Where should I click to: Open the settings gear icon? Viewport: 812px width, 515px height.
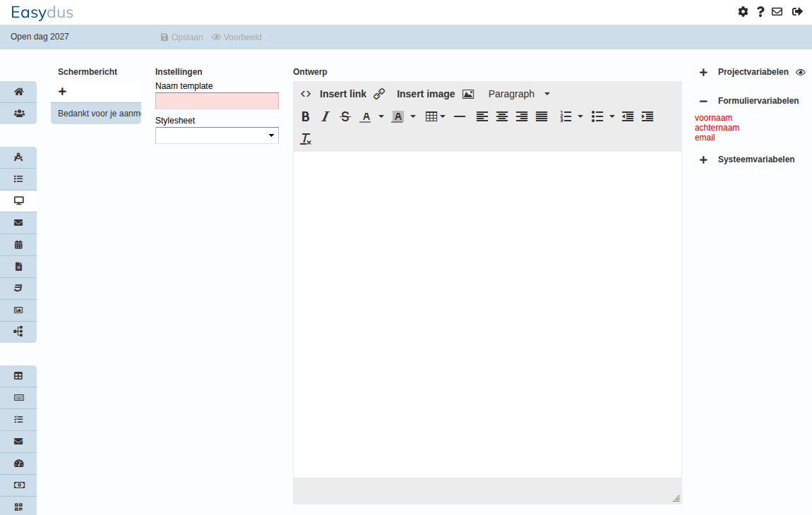click(x=743, y=12)
